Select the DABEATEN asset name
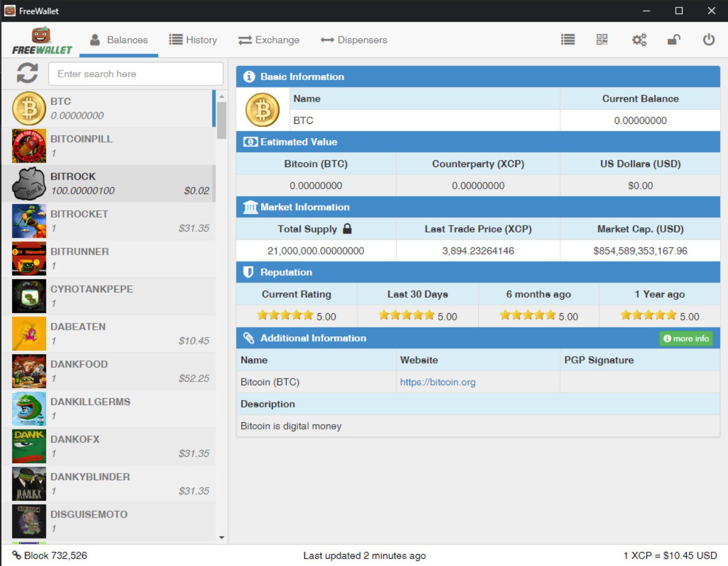 click(78, 326)
